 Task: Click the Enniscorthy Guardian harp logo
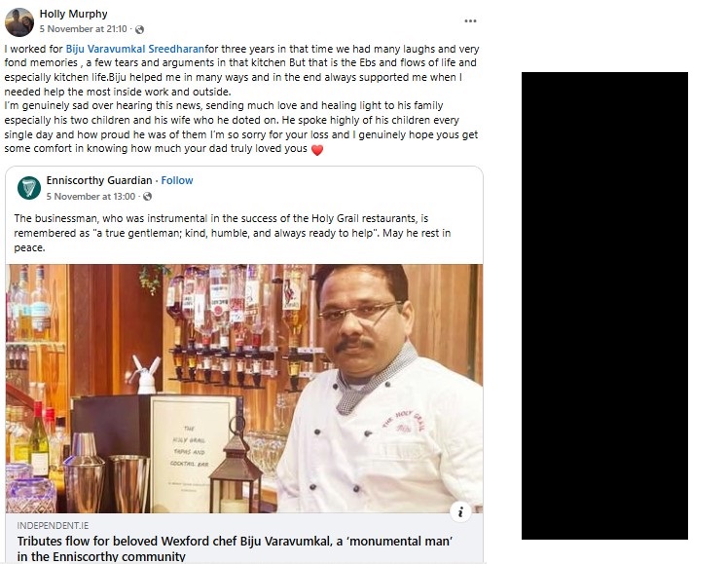pos(29,188)
